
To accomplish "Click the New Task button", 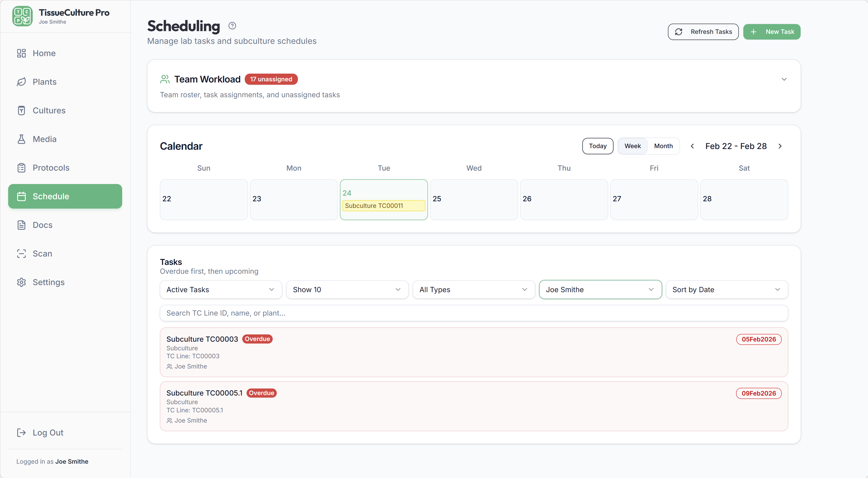I will pos(772,32).
